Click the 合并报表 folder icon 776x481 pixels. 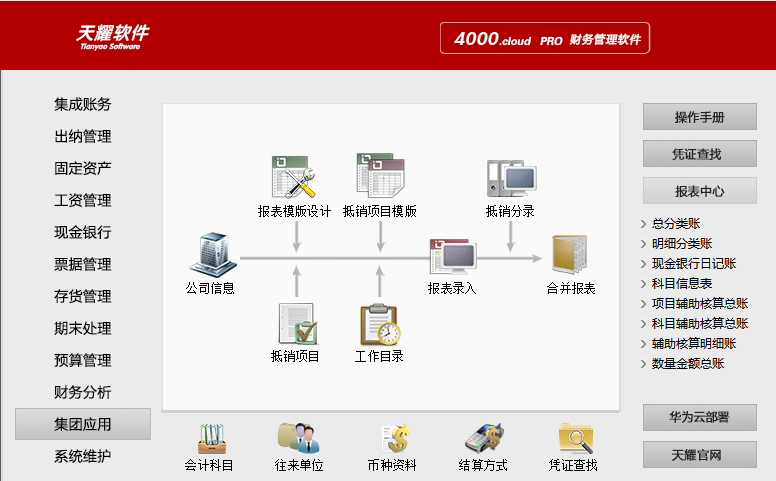(x=570, y=256)
